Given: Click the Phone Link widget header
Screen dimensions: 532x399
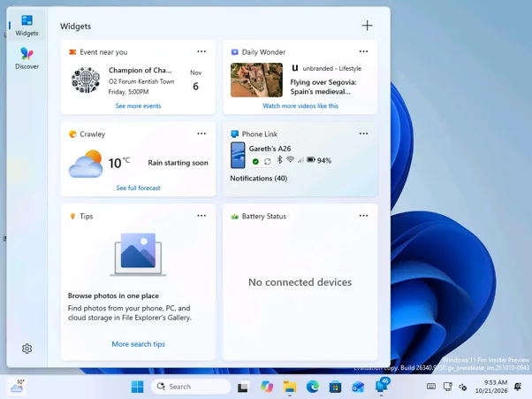Looking at the screenshot, I should point(255,134).
